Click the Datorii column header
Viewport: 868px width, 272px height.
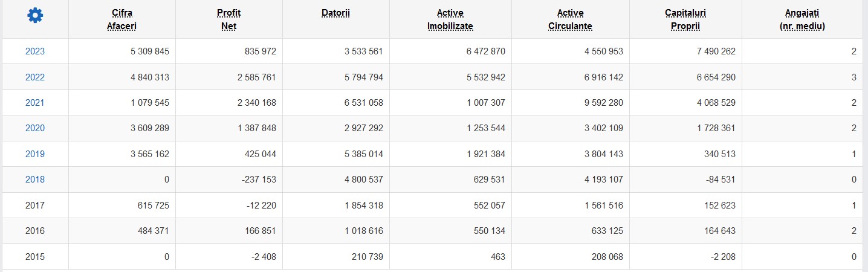click(x=335, y=13)
